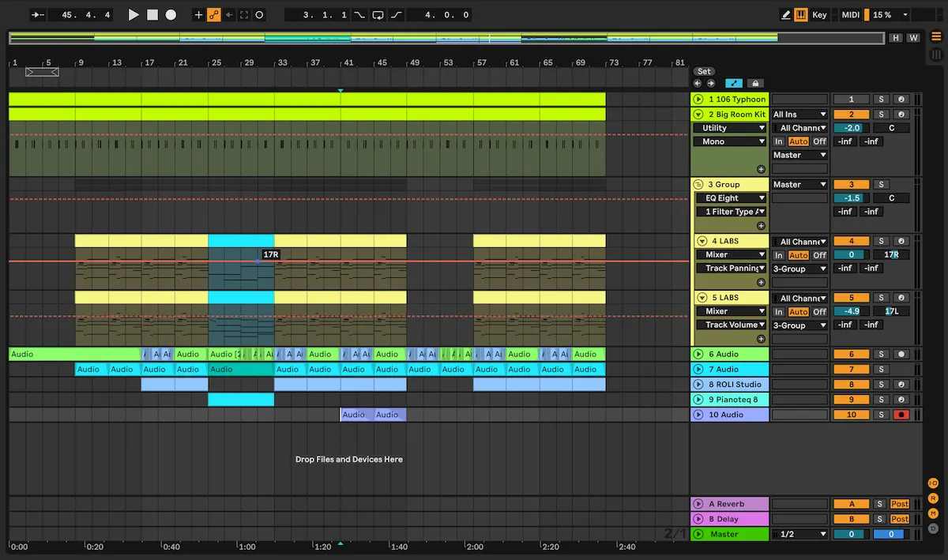Image resolution: width=948 pixels, height=560 pixels.
Task: Open Master output 1/2 dropdown
Action: point(799,535)
